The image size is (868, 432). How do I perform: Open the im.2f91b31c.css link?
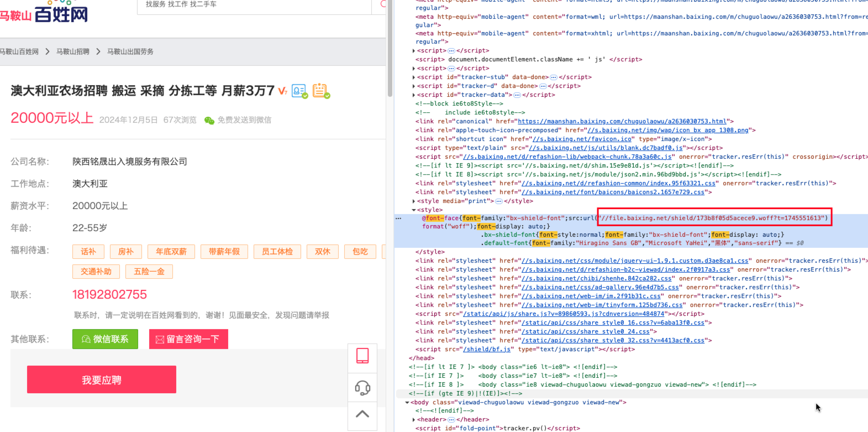pos(591,296)
